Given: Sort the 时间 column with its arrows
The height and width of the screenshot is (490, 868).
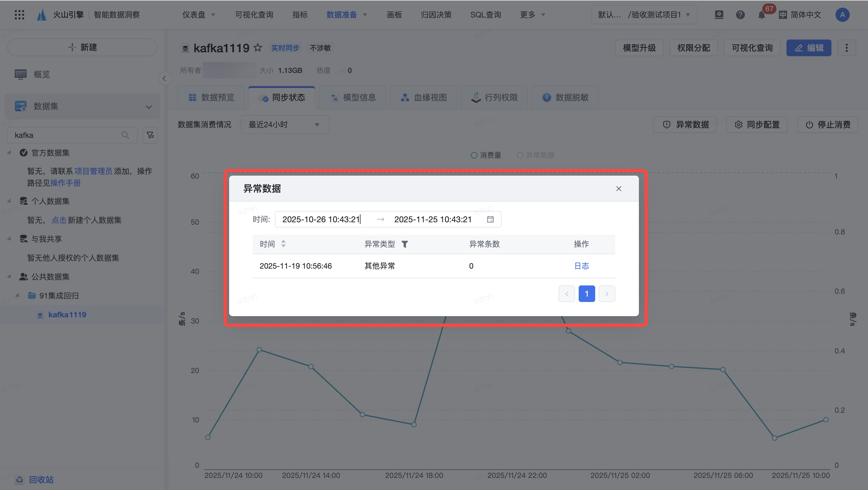Looking at the screenshot, I should pos(283,244).
